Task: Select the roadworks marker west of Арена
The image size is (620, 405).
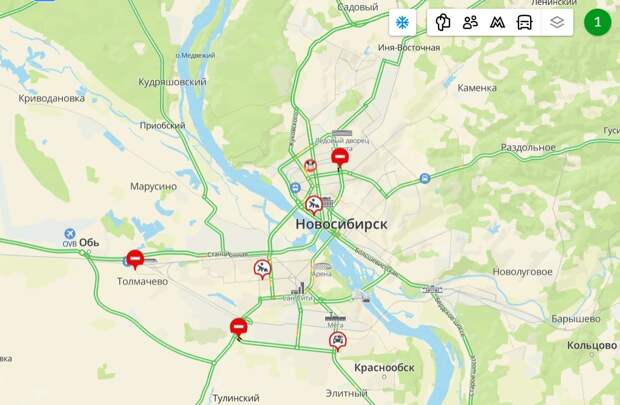Action: click(x=263, y=269)
